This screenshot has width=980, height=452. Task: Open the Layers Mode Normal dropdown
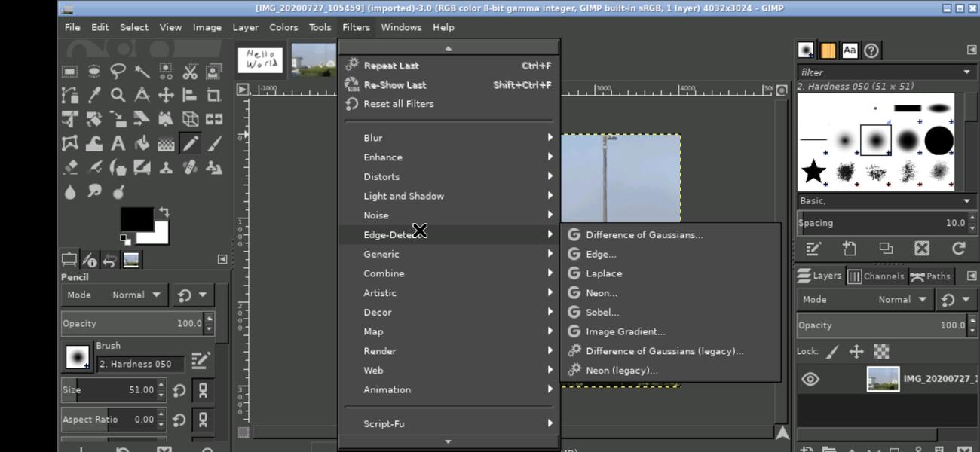click(902, 300)
